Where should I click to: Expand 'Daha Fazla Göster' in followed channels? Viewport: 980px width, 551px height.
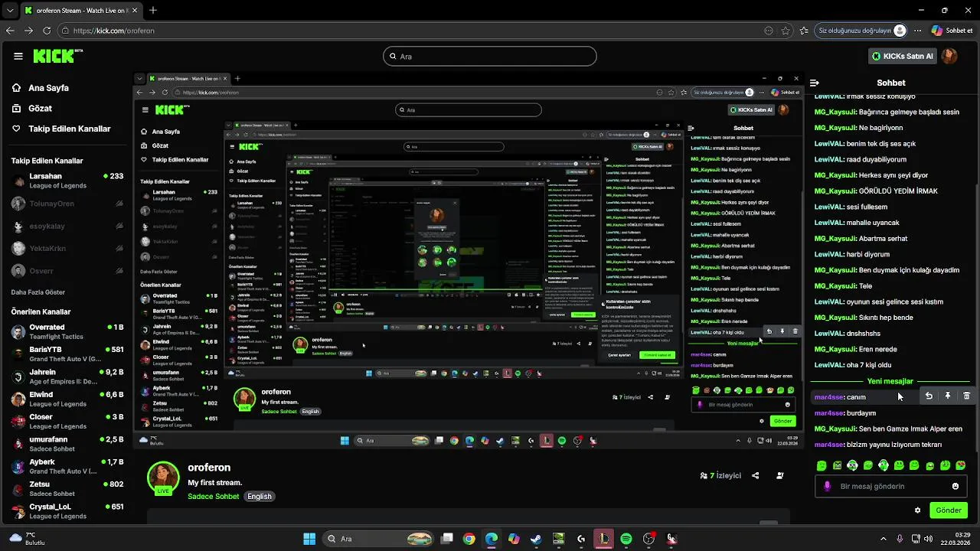38,292
